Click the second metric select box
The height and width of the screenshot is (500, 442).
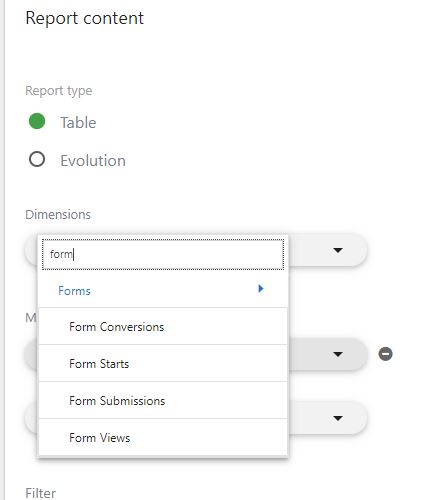196,418
